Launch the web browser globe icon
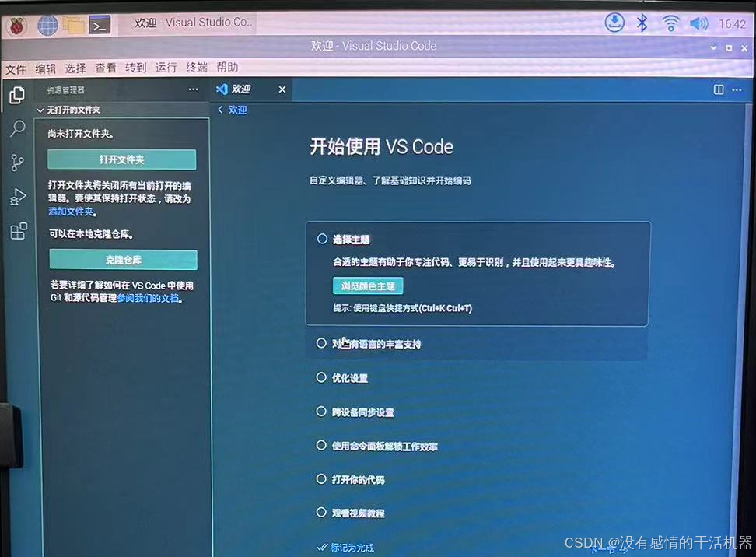756x557 pixels. click(47, 25)
